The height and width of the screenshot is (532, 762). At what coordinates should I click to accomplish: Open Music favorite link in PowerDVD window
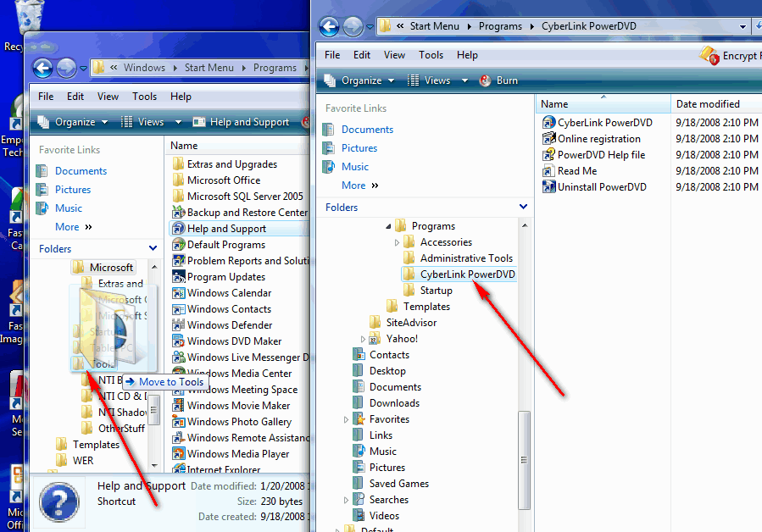coord(355,167)
